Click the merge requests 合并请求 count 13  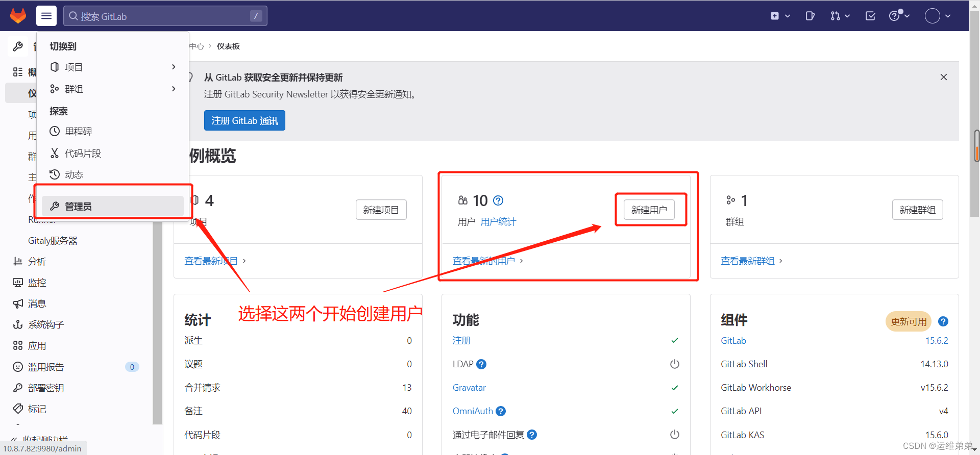point(407,388)
